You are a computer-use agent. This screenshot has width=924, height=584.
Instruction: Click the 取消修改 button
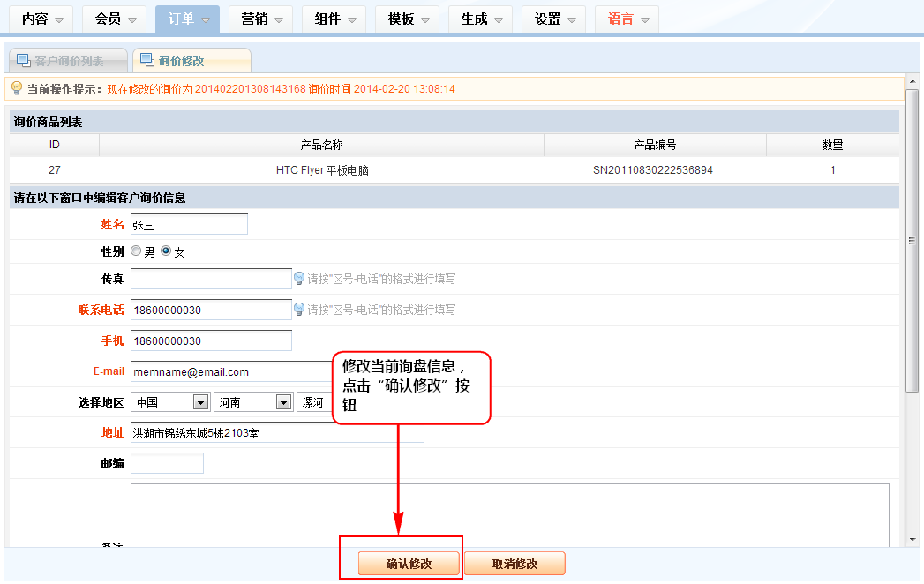tap(515, 564)
